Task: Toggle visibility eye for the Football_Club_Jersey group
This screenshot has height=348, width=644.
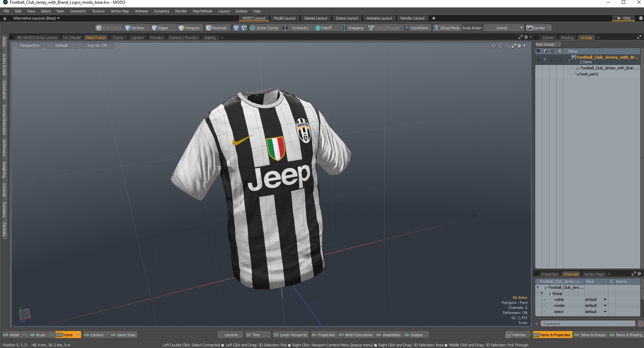Action: pyautogui.click(x=538, y=60)
